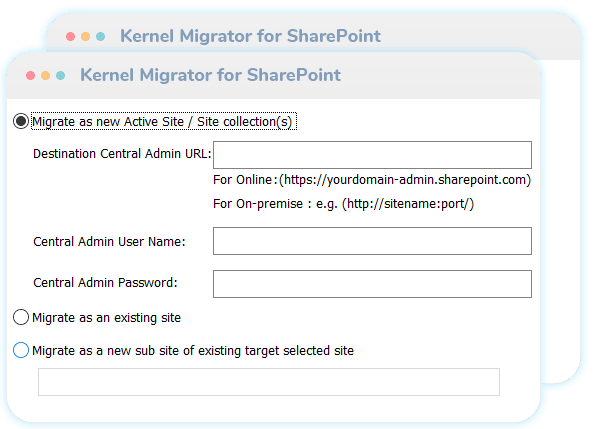The image size is (599, 429).
Task: Select Migrate as an existing site option
Action: 21,317
